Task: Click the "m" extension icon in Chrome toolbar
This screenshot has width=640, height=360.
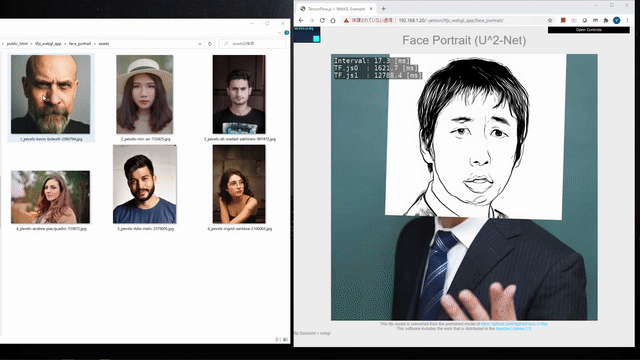Action: pyautogui.click(x=595, y=20)
